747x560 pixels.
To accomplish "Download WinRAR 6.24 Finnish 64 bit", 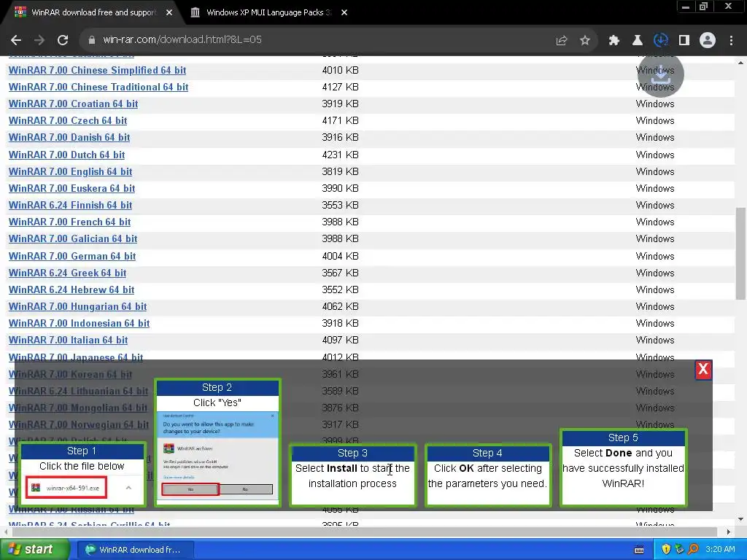I will point(70,205).
